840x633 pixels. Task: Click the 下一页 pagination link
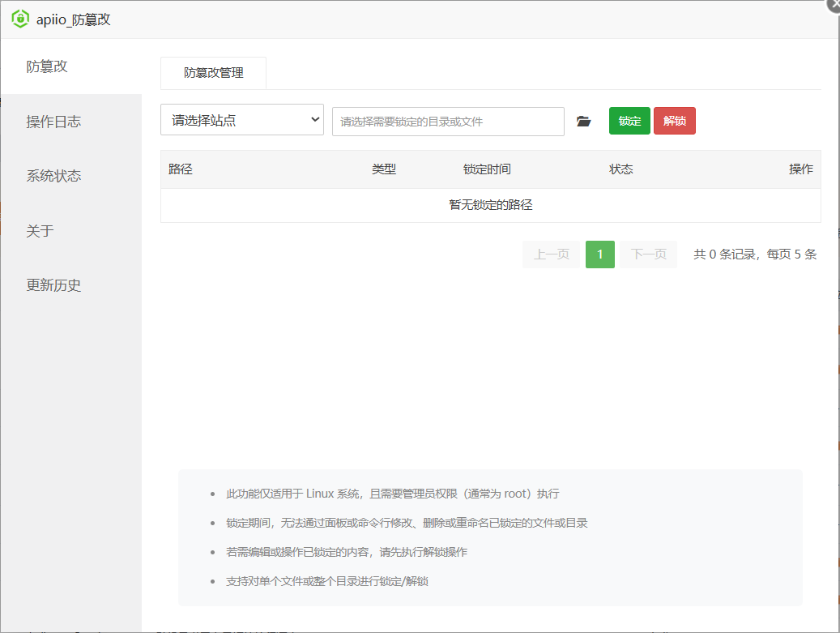(648, 254)
